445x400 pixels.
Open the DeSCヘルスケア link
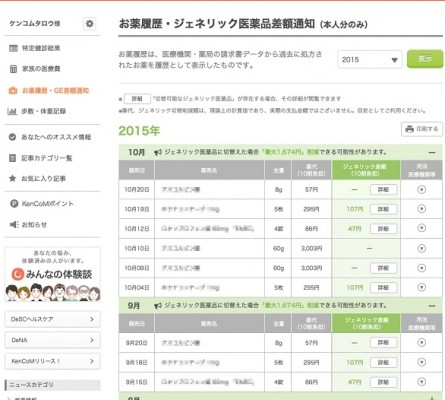(52, 319)
